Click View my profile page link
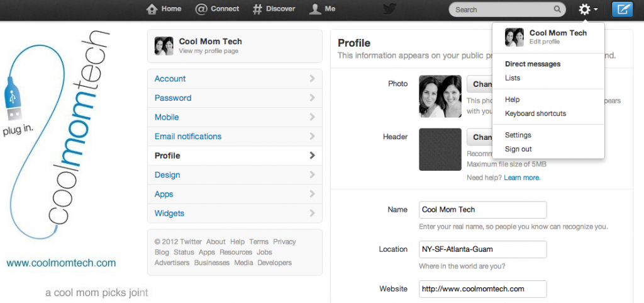Screen dimensions: 644x303 pos(208,51)
